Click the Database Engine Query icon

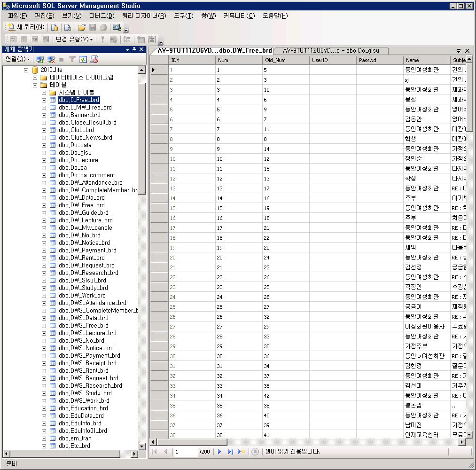pos(55,27)
